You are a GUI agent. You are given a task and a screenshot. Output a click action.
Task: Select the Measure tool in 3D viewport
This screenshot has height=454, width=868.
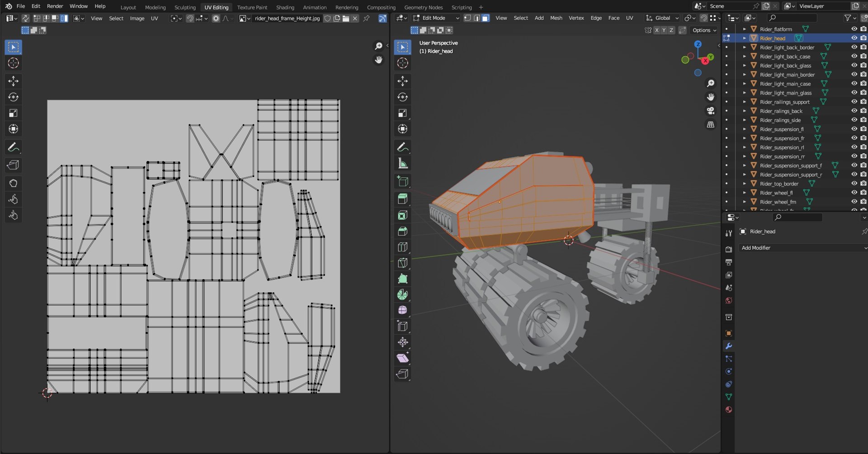402,163
